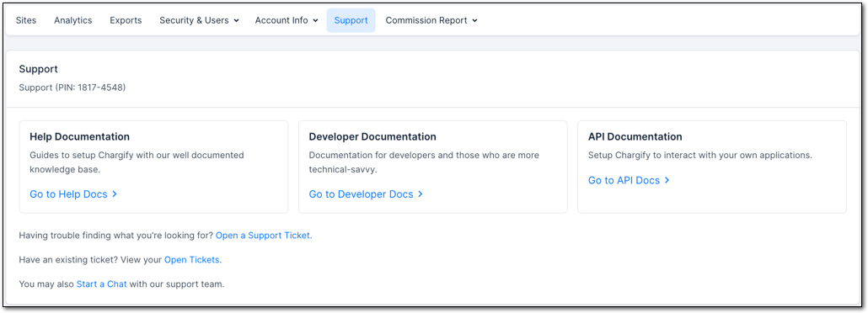Open the Exports tab

tap(126, 20)
